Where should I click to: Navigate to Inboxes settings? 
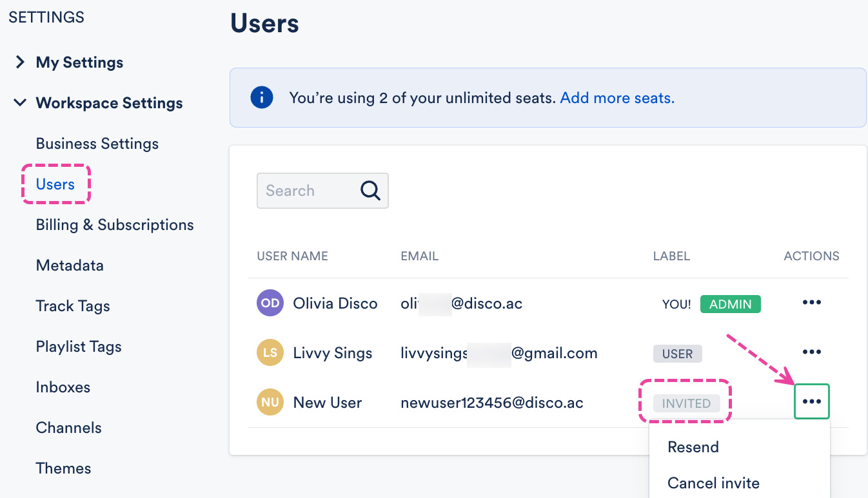pyautogui.click(x=63, y=387)
